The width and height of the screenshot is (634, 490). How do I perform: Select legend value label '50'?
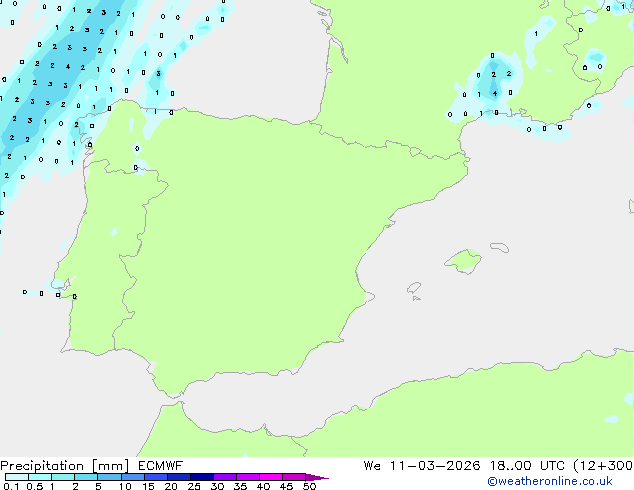pos(309,486)
